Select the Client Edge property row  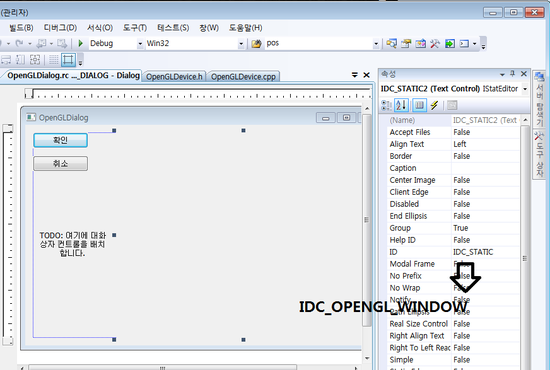pyautogui.click(x=452, y=192)
